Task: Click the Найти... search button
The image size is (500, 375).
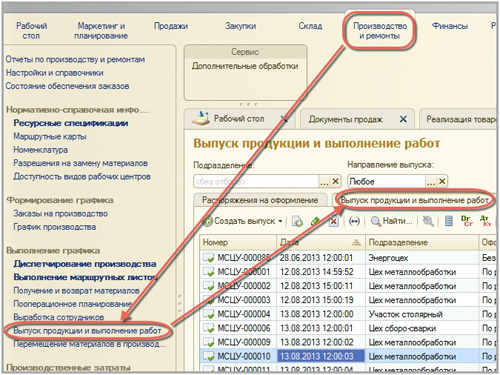Action: pyautogui.click(x=392, y=221)
